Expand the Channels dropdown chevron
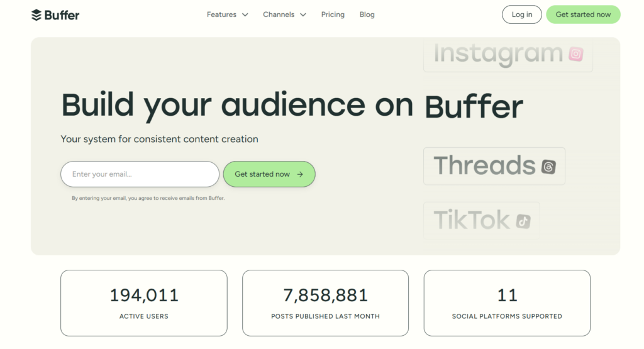Viewport: 644px width, 349px height. tap(303, 15)
